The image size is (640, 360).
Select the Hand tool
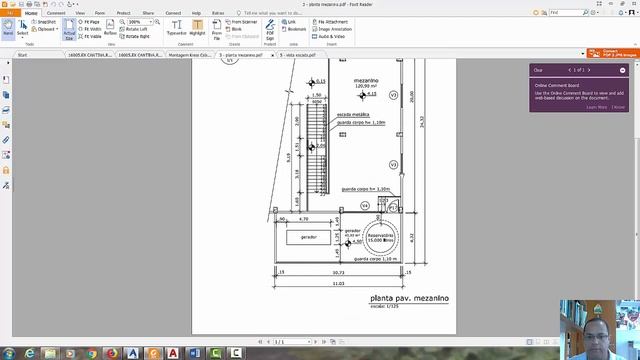tap(8, 29)
